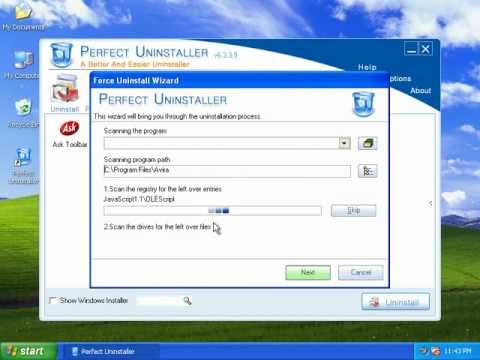Click the security shield tray icon
The width and height of the screenshot is (480, 360).
(436, 351)
